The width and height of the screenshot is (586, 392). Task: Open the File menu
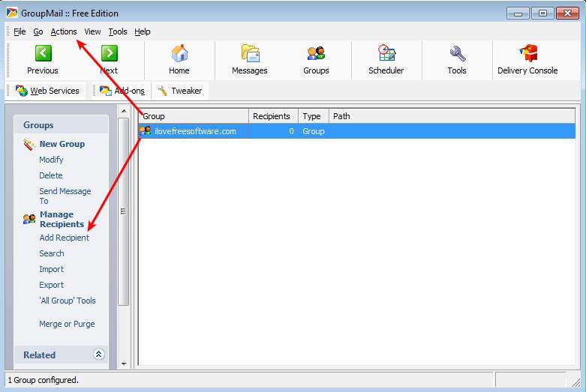[x=20, y=31]
